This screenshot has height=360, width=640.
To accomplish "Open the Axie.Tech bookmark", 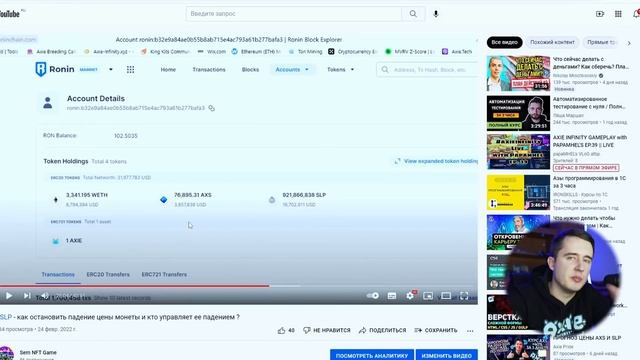I will 457,51.
